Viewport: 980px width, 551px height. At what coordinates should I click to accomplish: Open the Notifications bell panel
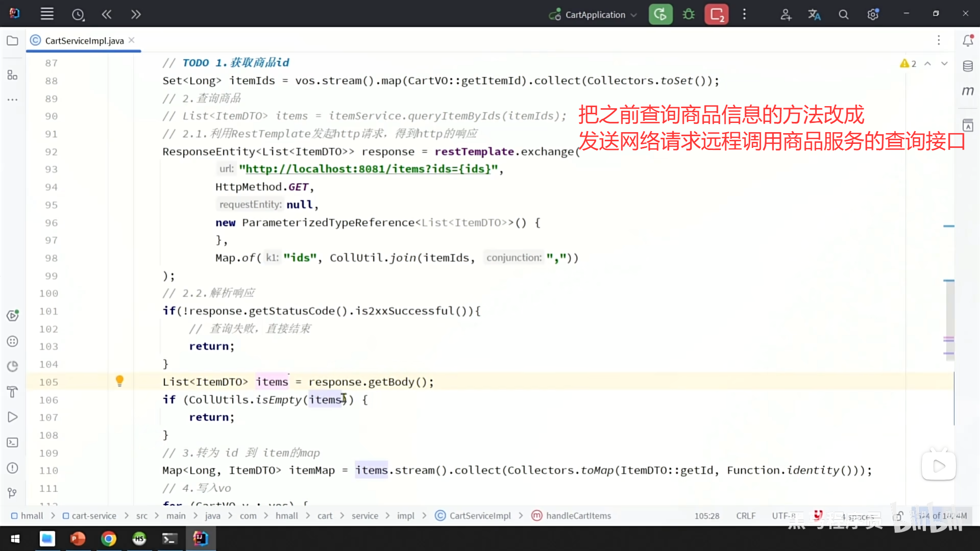(968, 41)
